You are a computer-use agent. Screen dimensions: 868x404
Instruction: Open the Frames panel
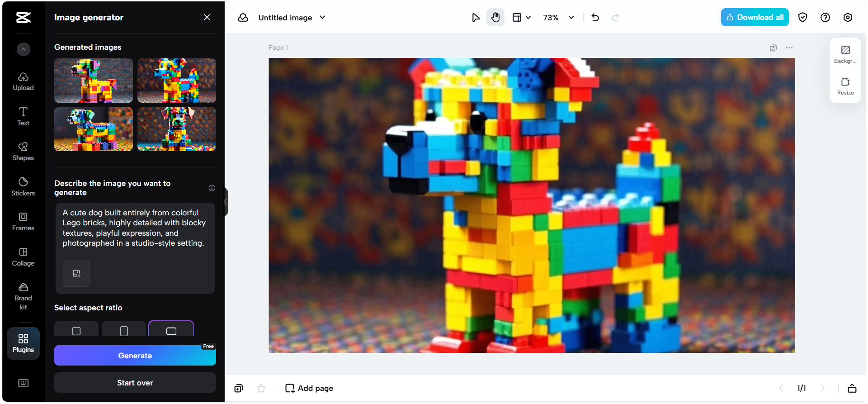click(23, 222)
